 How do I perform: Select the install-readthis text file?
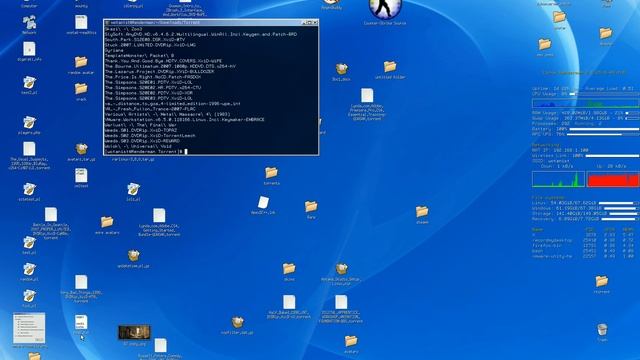tap(81, 25)
